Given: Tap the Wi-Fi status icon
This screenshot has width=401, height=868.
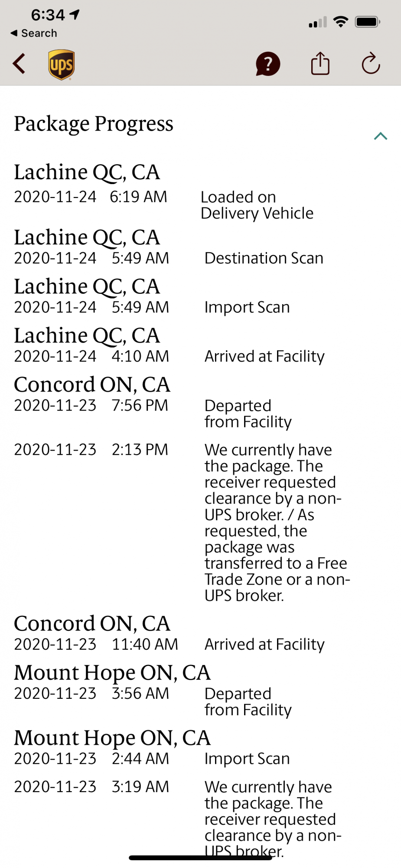Looking at the screenshot, I should click(341, 22).
